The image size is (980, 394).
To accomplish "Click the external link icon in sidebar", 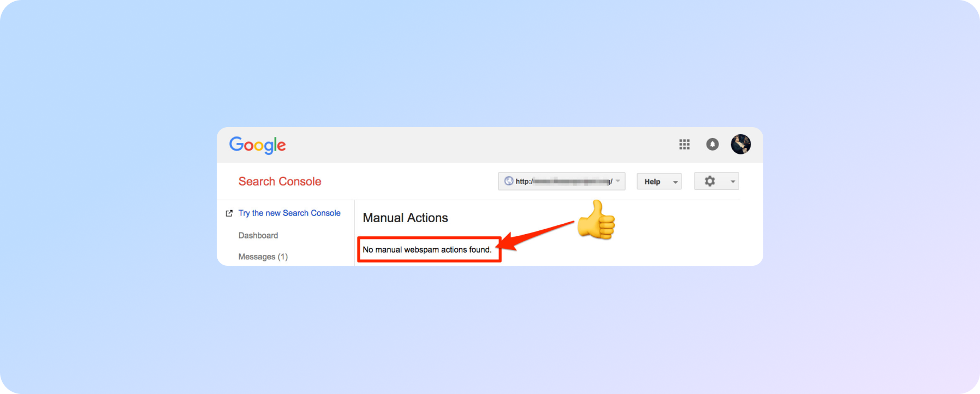I will point(229,213).
